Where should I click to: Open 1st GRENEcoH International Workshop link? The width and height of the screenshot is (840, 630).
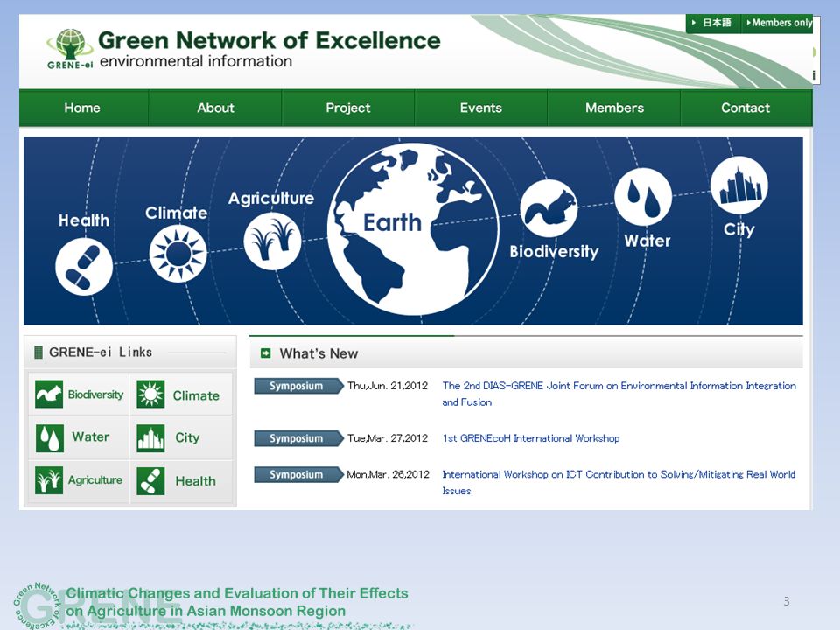pyautogui.click(x=531, y=438)
